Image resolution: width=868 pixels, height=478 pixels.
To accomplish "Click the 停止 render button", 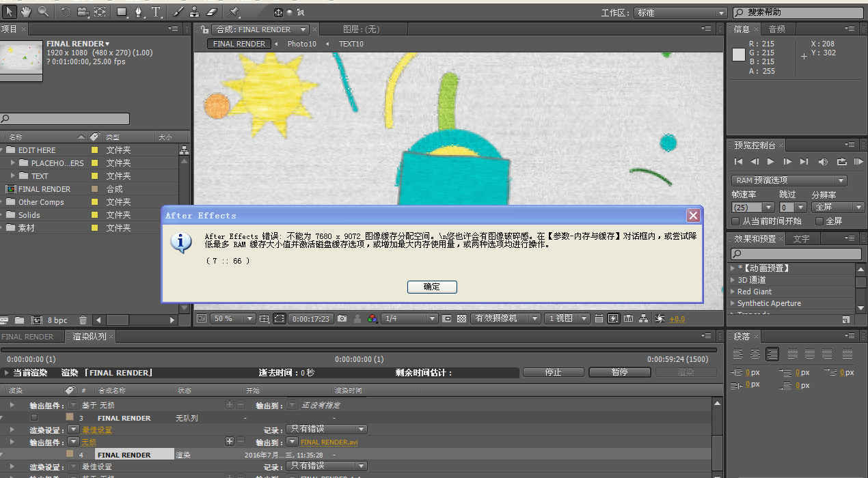I will (554, 372).
